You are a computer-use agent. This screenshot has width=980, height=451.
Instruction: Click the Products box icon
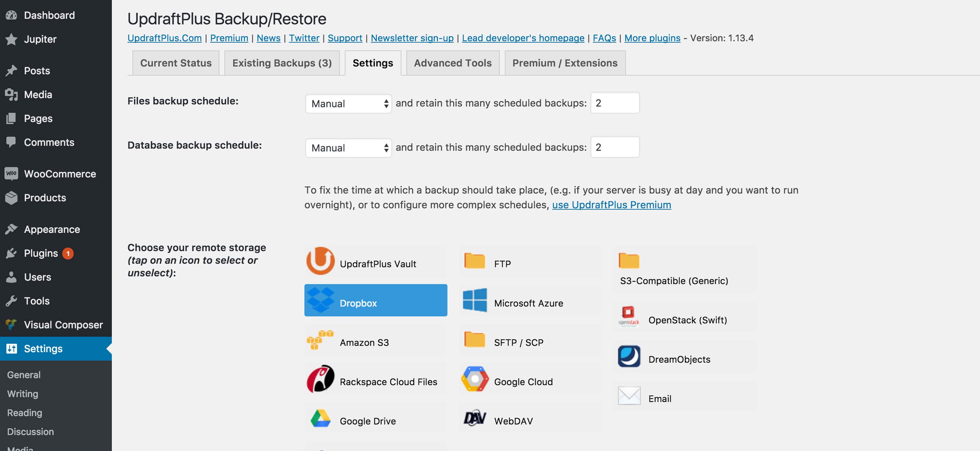point(12,198)
